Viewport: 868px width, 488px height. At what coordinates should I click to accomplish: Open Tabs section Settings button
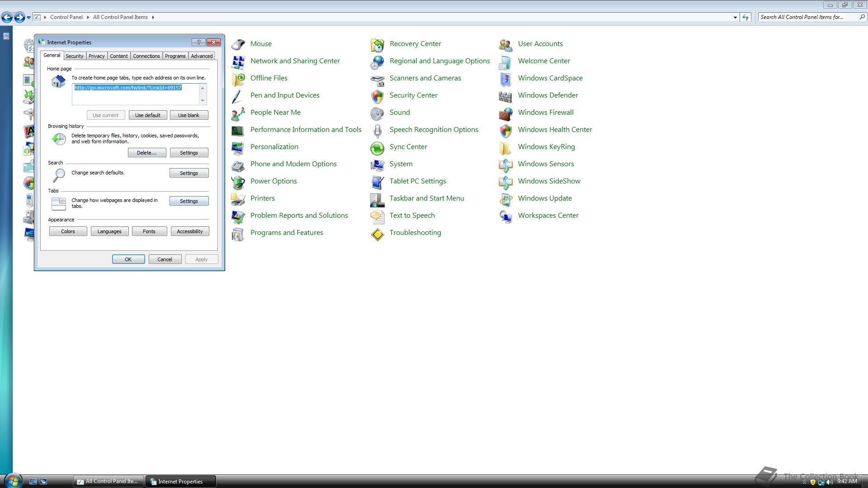[x=189, y=201]
